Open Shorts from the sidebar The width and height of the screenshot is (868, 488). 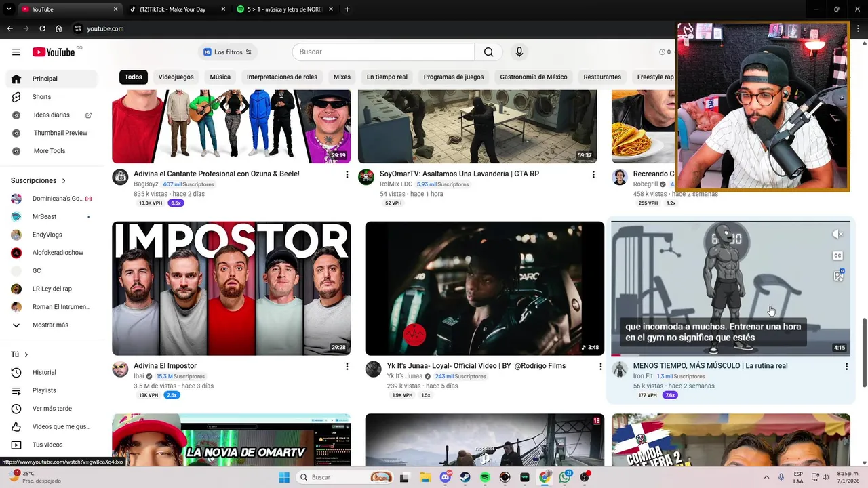tap(52, 97)
